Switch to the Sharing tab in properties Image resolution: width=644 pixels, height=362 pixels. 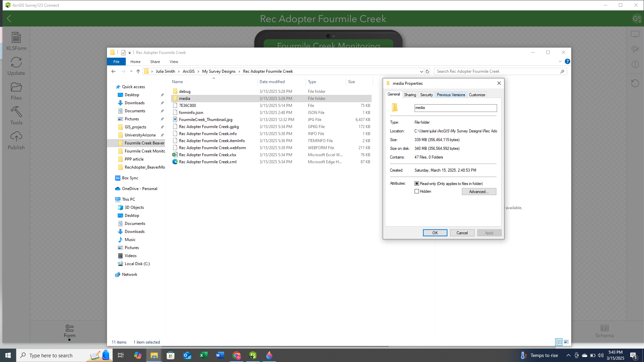click(x=410, y=95)
